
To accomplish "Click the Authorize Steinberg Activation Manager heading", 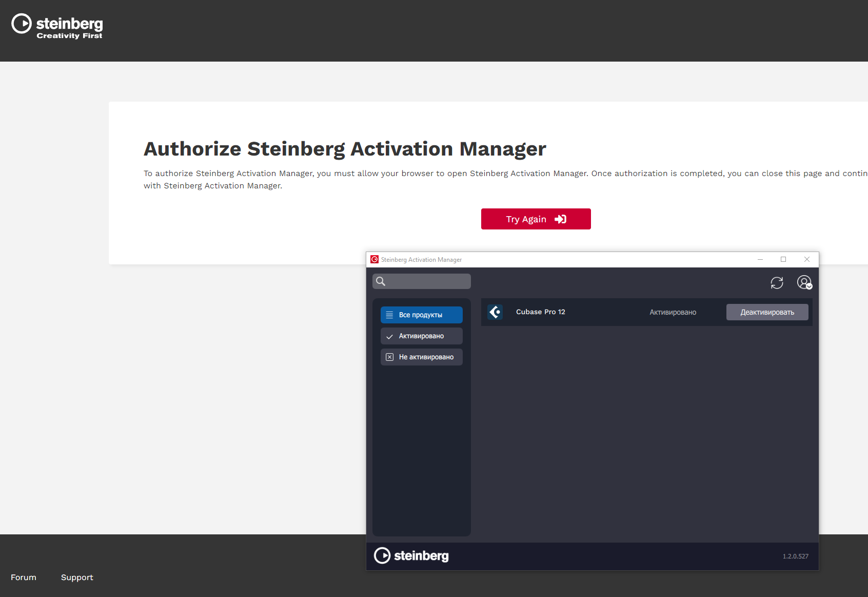I will coord(345,149).
